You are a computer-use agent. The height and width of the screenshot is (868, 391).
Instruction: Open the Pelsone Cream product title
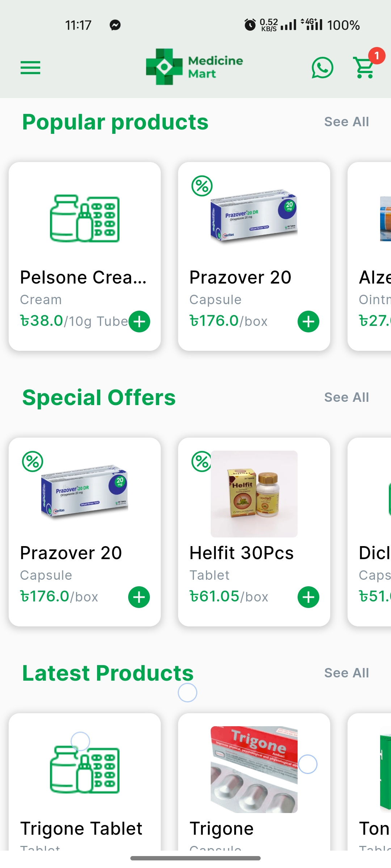point(83,277)
